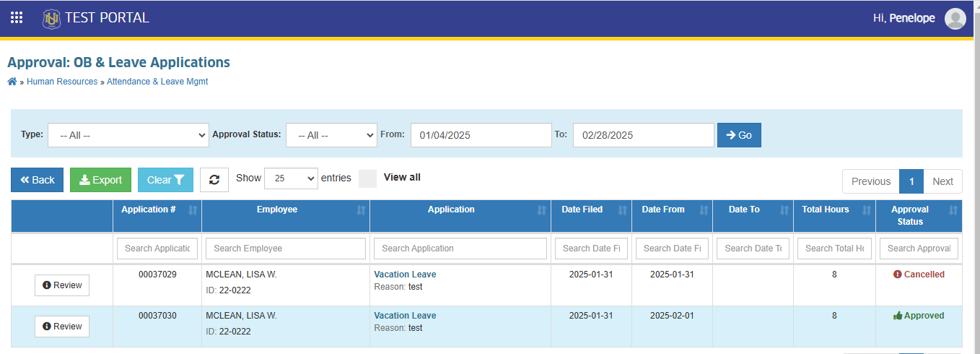Focus the Search Total Hours field
980x354 pixels.
click(x=834, y=249)
